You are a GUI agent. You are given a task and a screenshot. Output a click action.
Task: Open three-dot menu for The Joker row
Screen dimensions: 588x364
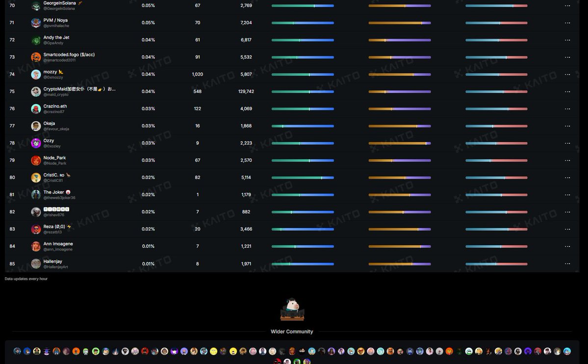click(x=567, y=195)
